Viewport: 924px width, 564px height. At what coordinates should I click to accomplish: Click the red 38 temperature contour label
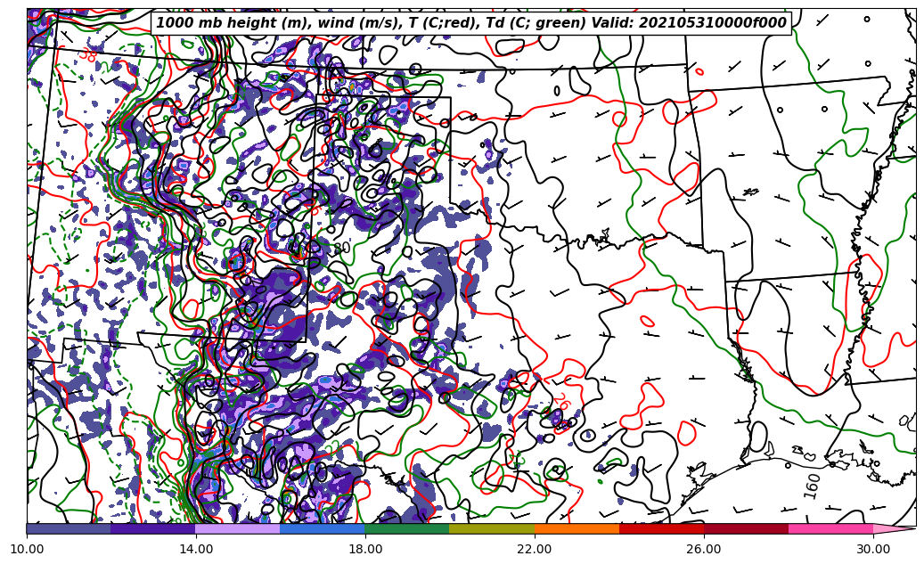(87, 55)
